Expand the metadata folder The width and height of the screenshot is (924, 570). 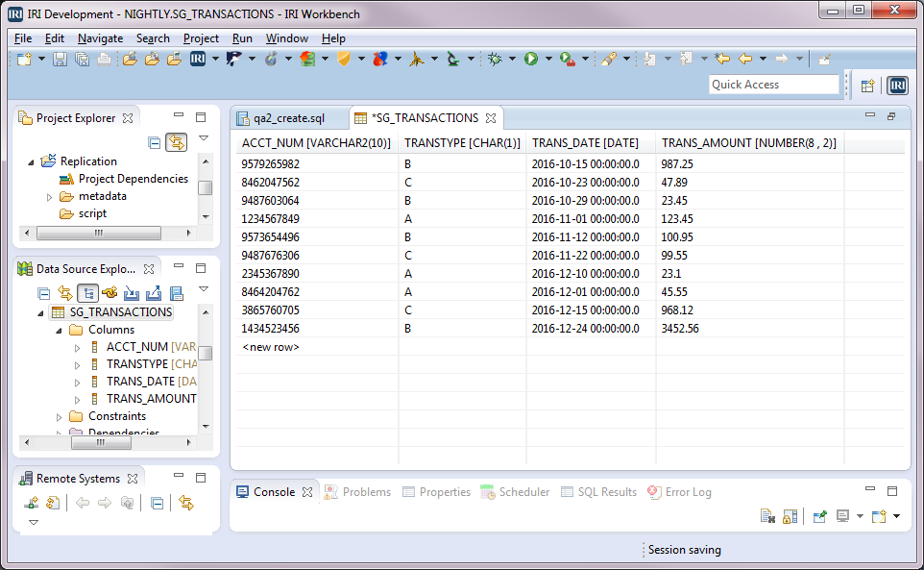click(50, 197)
